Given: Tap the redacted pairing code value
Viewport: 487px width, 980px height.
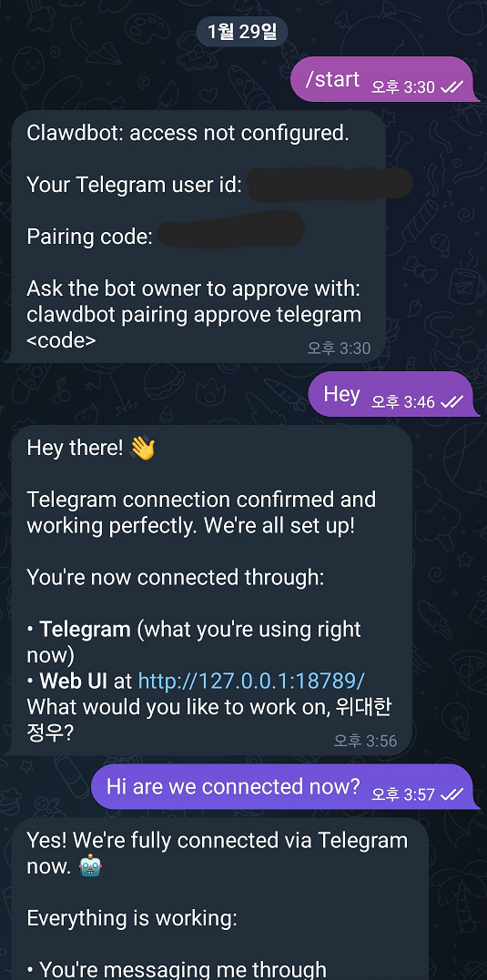Looking at the screenshot, I should tap(230, 230).
